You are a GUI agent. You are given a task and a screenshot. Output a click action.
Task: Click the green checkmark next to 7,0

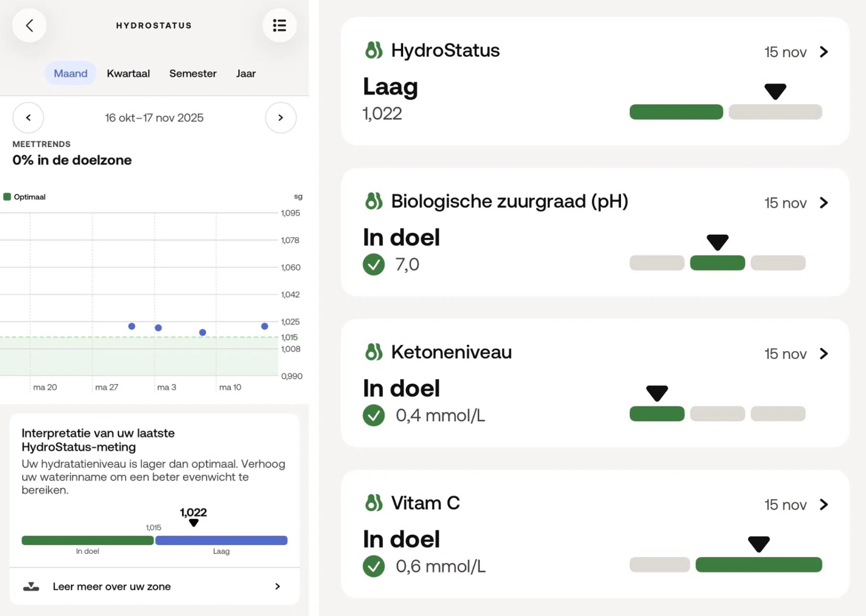[374, 264]
